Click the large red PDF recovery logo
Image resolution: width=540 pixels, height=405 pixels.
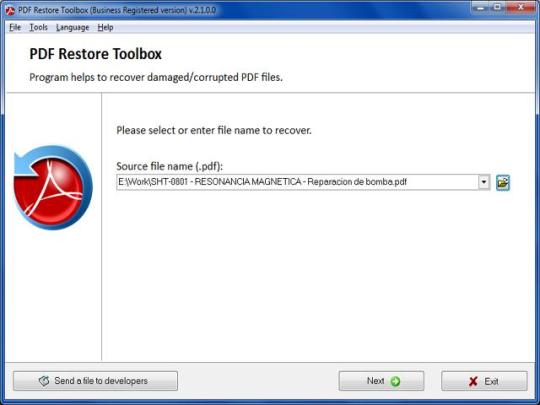53,187
